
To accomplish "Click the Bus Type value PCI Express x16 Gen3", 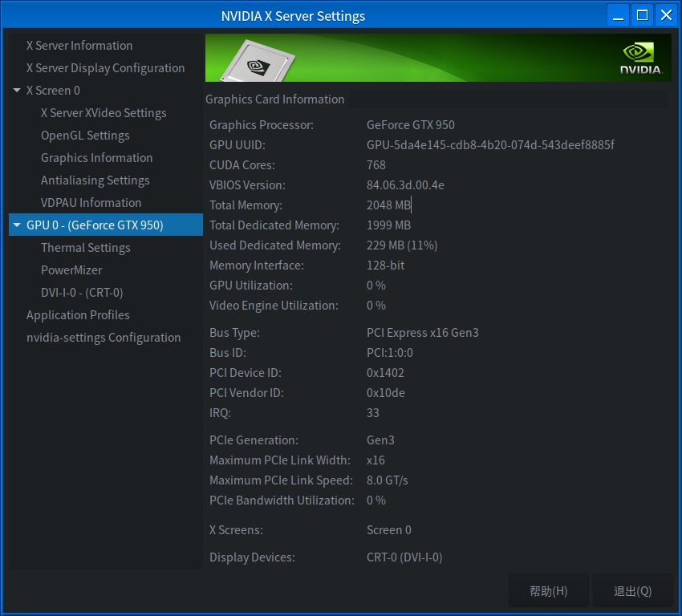I will [x=422, y=333].
